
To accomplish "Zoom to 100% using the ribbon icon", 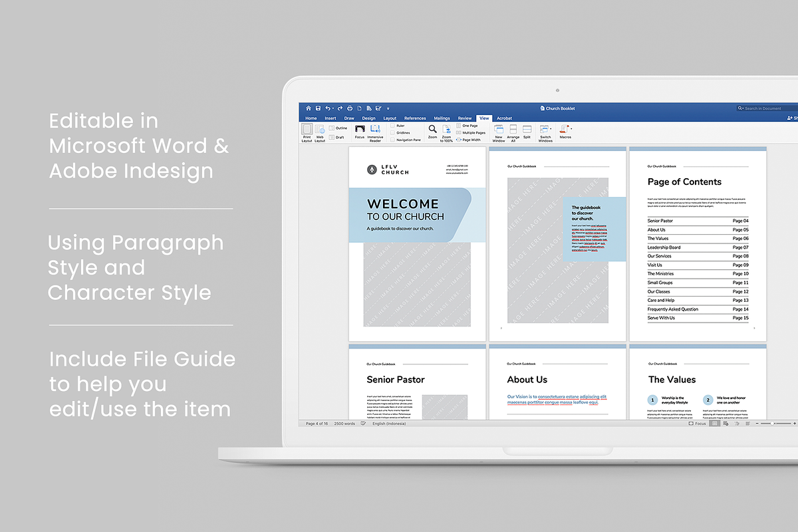I will [x=446, y=130].
